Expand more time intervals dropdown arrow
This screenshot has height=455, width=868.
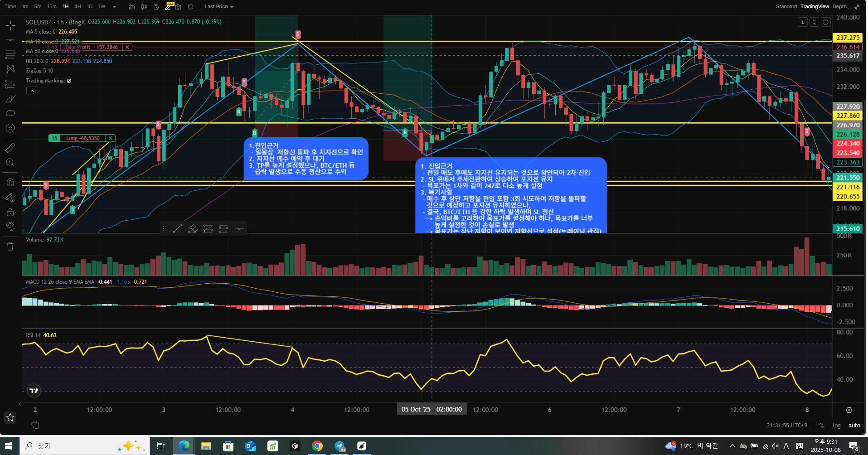114,7
